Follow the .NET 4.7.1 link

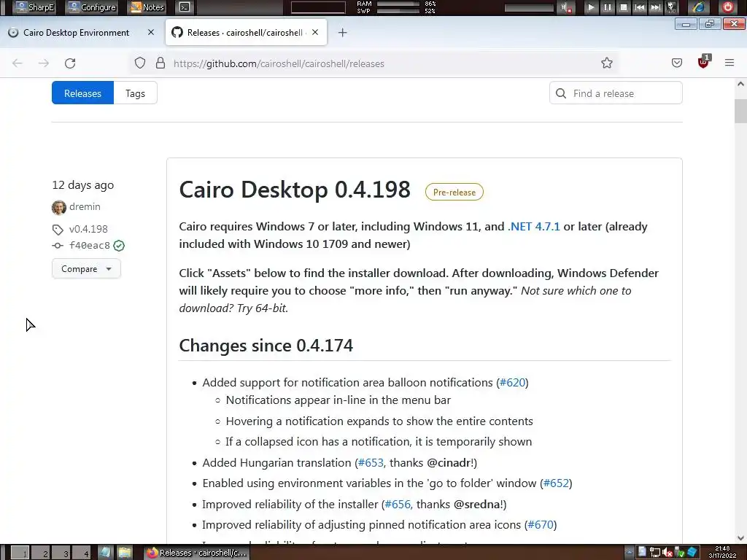(534, 226)
